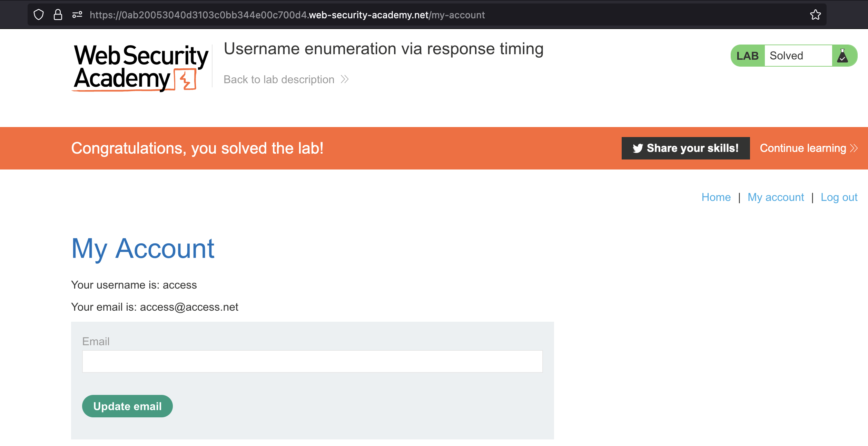Click the Solved status text
Viewport: 868px width, 446px height.
pos(786,56)
